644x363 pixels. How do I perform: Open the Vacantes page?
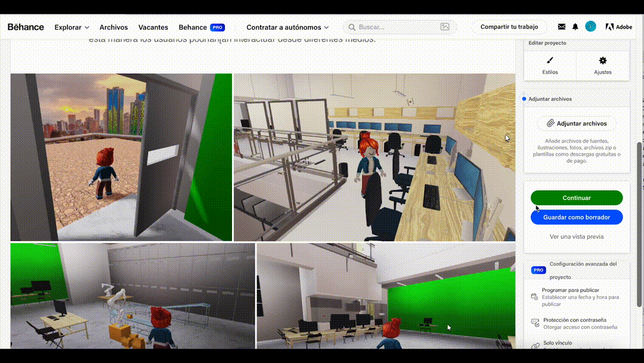point(153,27)
